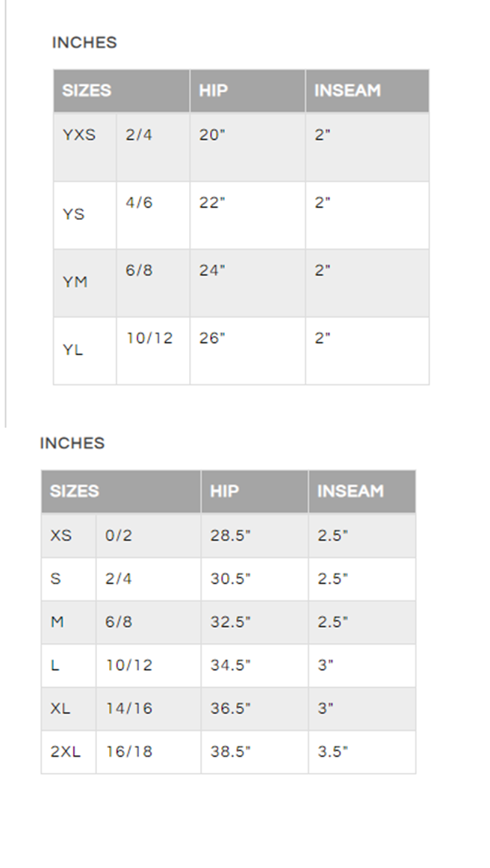
Task: Select the adult SIZES header cell
Action: (121, 492)
